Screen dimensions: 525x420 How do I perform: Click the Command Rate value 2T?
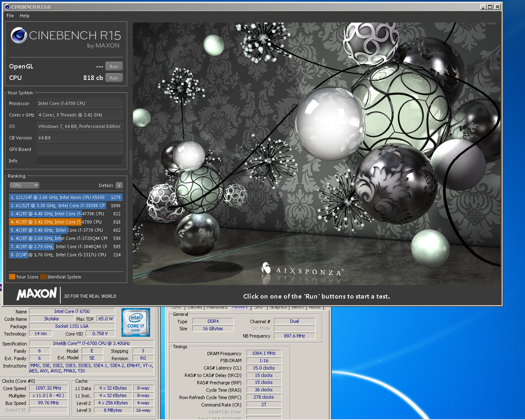tap(264, 404)
